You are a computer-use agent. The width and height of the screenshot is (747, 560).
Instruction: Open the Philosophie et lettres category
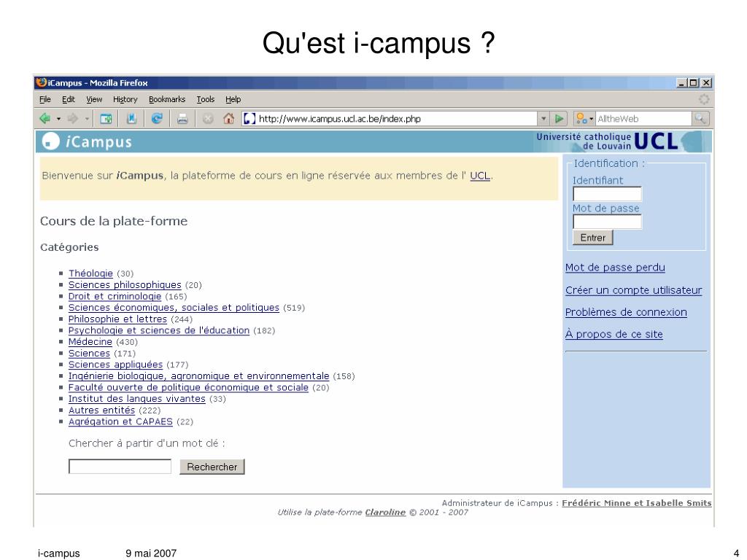coord(117,319)
